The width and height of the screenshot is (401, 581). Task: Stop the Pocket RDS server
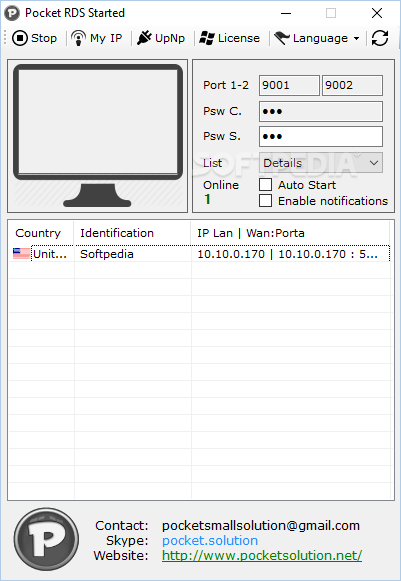pyautogui.click(x=34, y=38)
